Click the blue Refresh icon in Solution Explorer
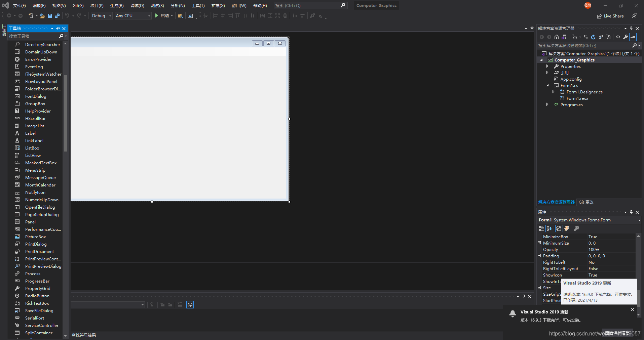 [593, 37]
